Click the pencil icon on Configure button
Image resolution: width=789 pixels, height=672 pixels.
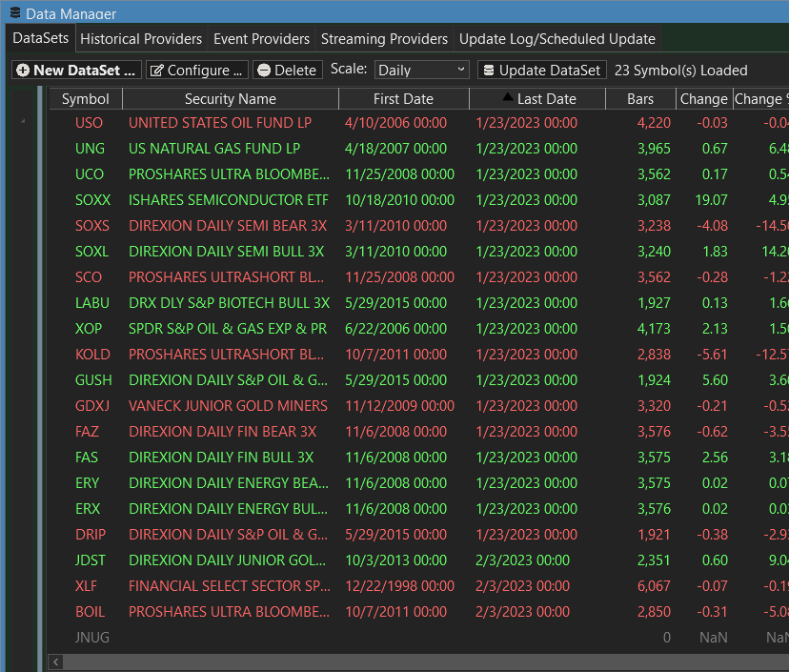click(156, 71)
